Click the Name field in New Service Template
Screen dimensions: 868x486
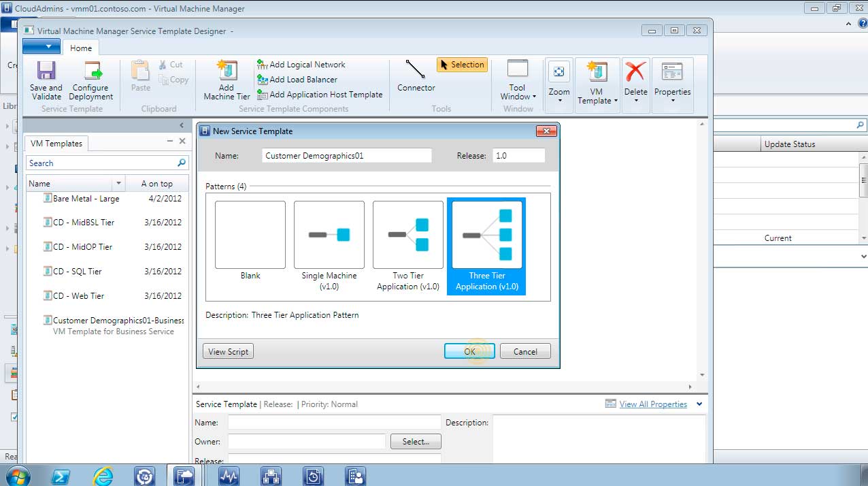(x=347, y=156)
